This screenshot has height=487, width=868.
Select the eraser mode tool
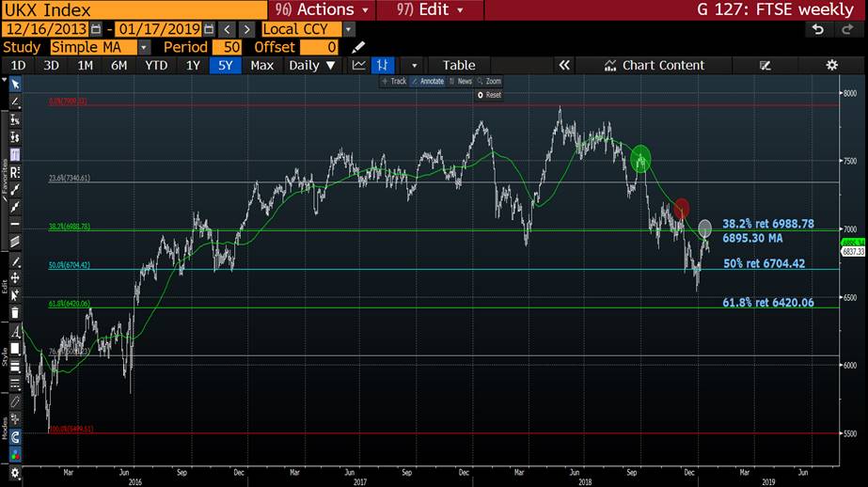point(15,401)
